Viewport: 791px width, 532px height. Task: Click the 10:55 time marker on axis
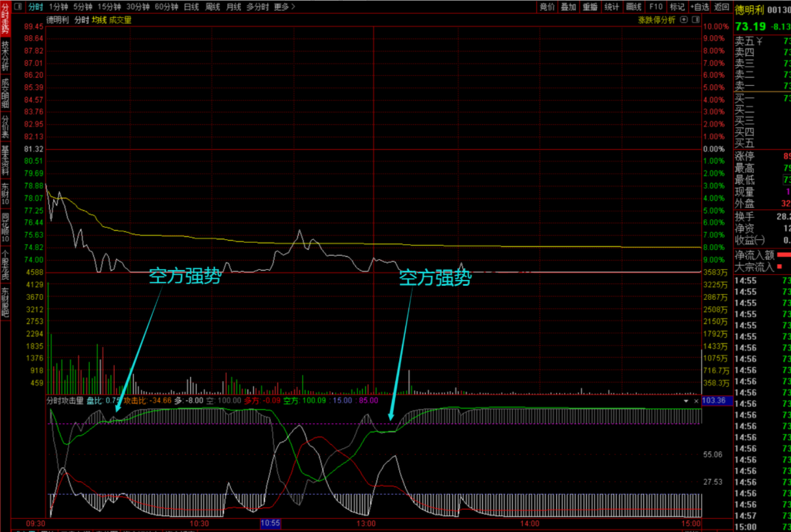(270, 523)
